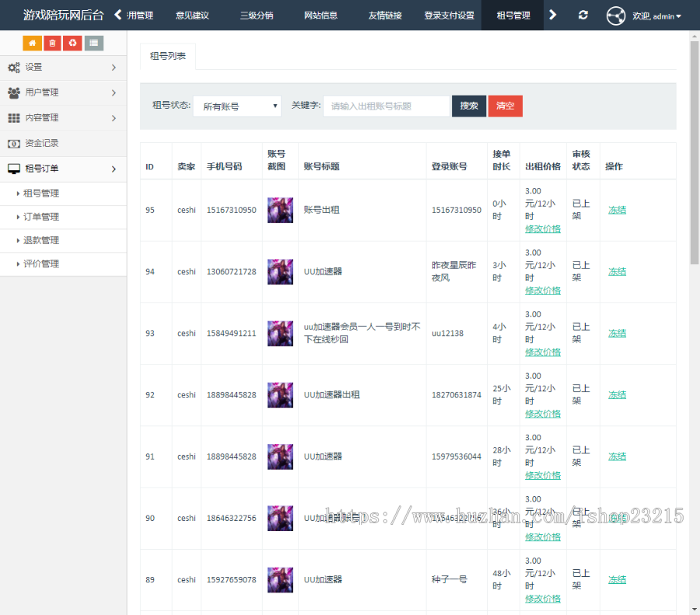
Task: Click the red trash icon above the sidebar menu
Action: pos(52,43)
